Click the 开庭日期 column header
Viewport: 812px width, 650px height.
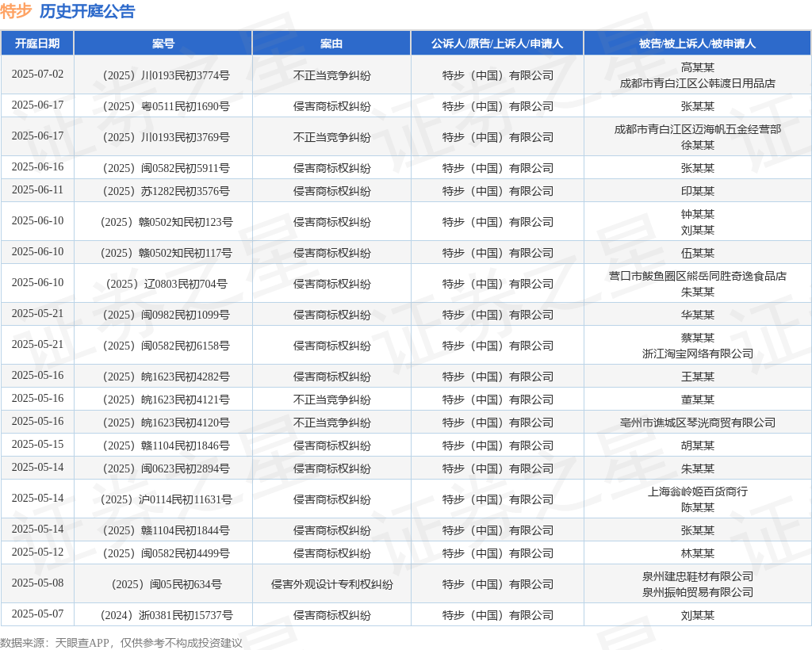coord(37,44)
